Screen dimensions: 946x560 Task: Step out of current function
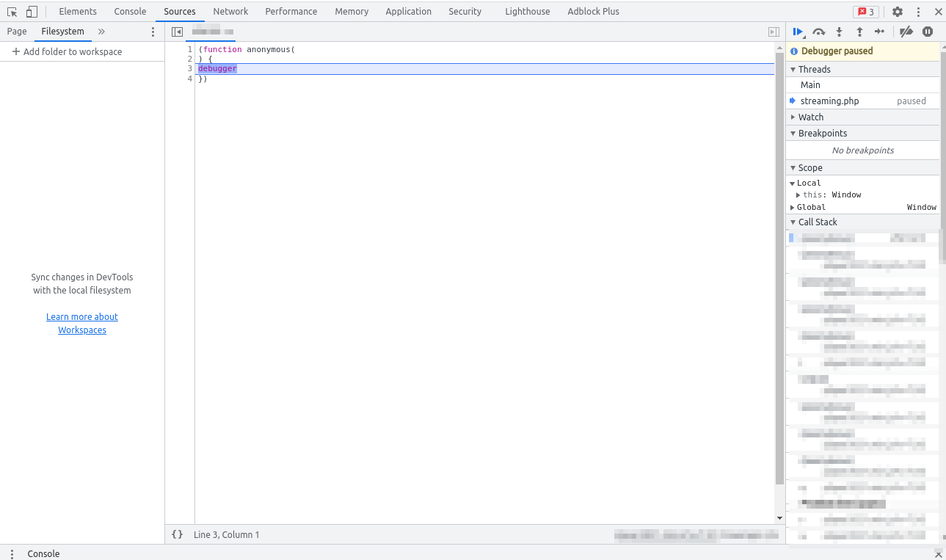pyautogui.click(x=859, y=32)
